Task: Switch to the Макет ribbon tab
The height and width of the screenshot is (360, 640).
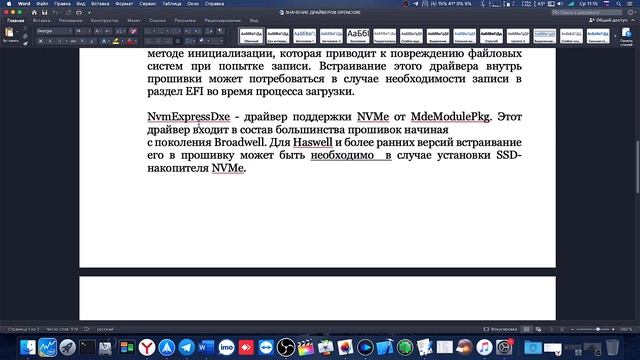Action: (133, 20)
